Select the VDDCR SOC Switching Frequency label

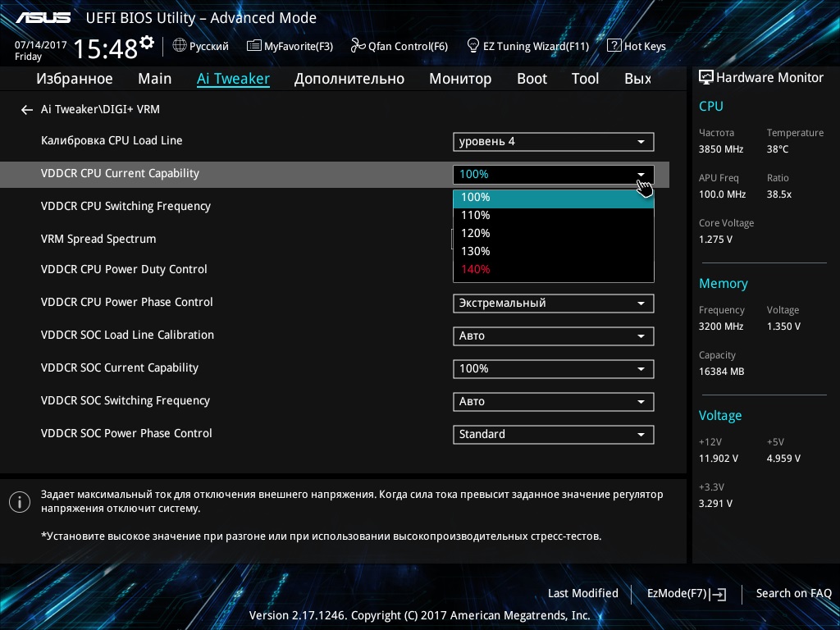click(125, 400)
